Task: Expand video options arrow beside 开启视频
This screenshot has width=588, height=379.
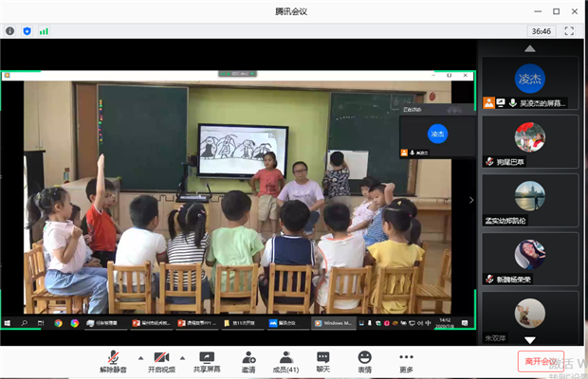Action: 186,357
